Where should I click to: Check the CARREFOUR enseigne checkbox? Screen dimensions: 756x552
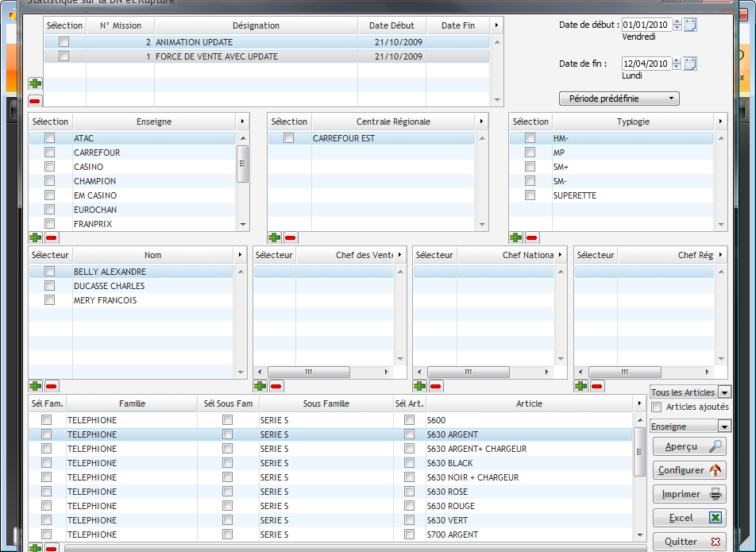tap(50, 152)
